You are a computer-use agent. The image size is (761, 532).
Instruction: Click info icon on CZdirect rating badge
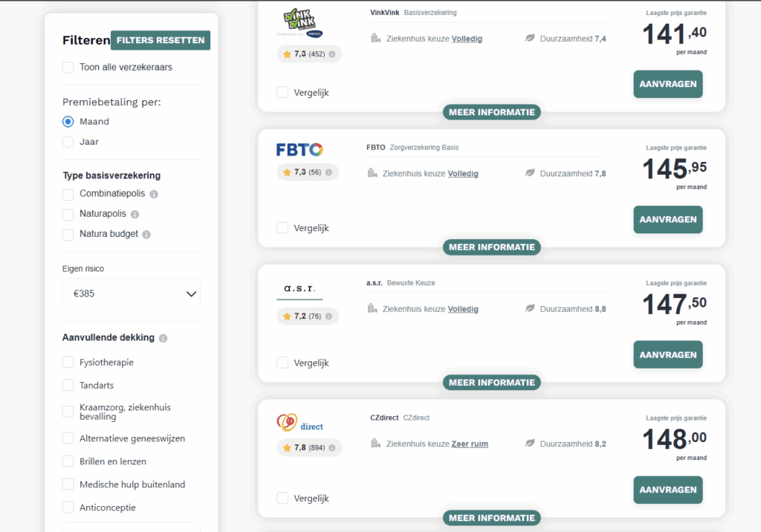pyautogui.click(x=331, y=448)
